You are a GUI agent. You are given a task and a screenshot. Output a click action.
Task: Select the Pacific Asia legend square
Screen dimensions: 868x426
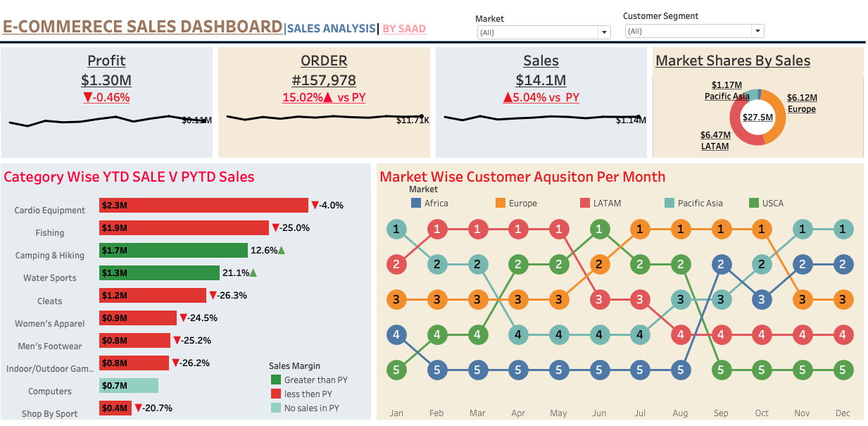tap(669, 203)
